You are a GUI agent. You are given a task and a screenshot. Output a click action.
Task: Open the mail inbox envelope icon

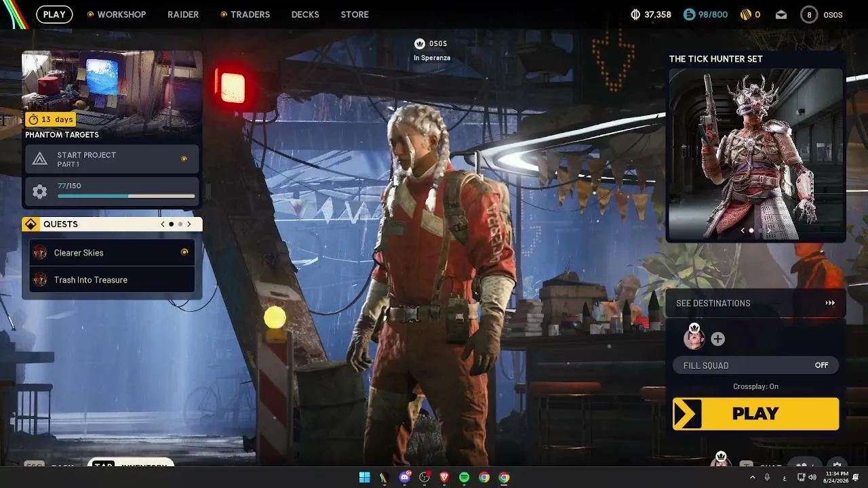(781, 14)
